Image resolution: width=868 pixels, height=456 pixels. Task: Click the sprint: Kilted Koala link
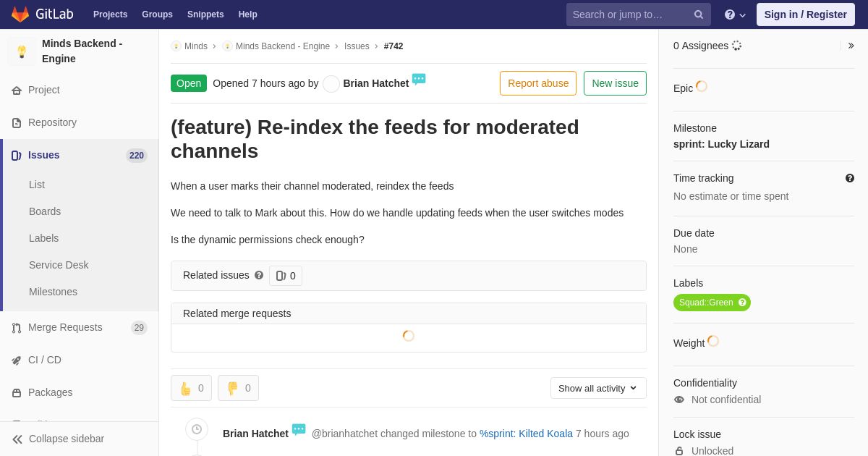526,434
